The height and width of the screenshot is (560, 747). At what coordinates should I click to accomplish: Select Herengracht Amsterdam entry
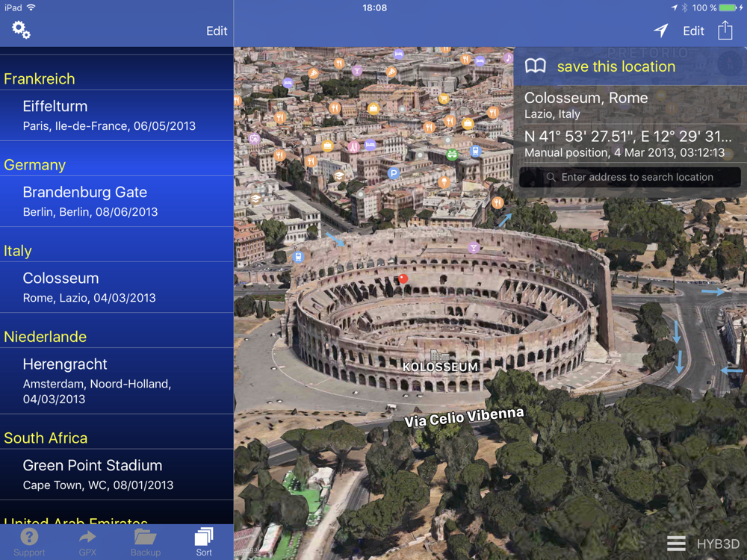[117, 381]
